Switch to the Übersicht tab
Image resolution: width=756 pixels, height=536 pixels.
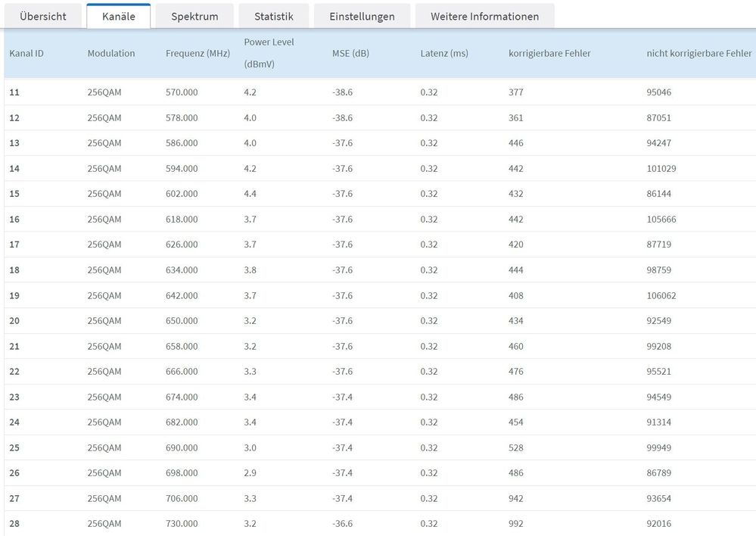pos(43,17)
